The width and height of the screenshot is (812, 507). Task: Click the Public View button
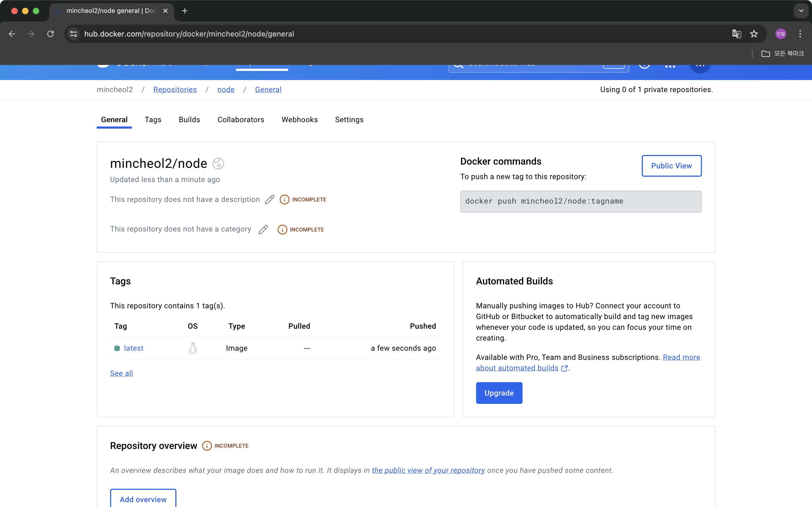(x=671, y=166)
